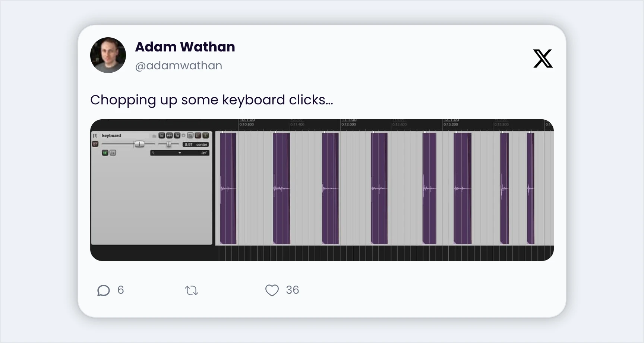Open the io routing button on keyboard track
The width and height of the screenshot is (644, 343).
[x=161, y=136]
